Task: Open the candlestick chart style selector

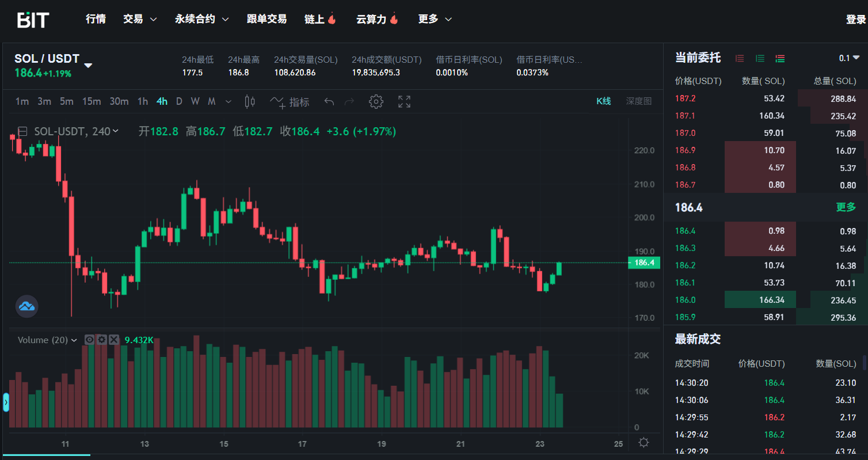Action: point(250,102)
